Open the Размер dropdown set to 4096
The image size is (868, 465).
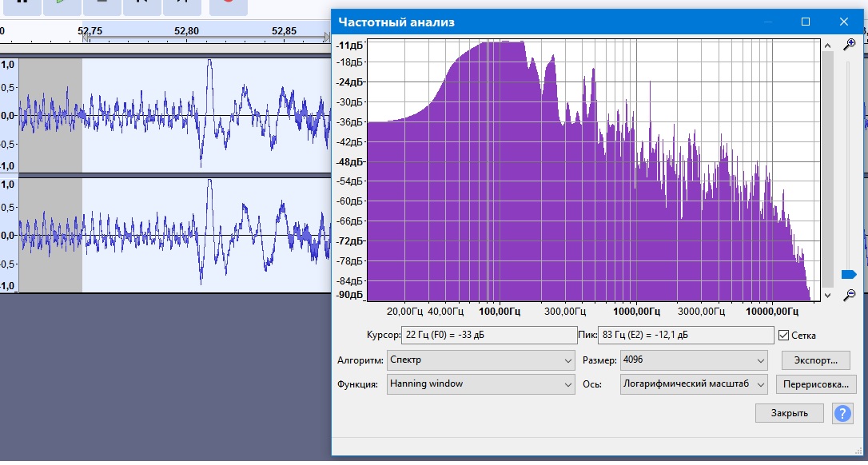click(x=693, y=360)
